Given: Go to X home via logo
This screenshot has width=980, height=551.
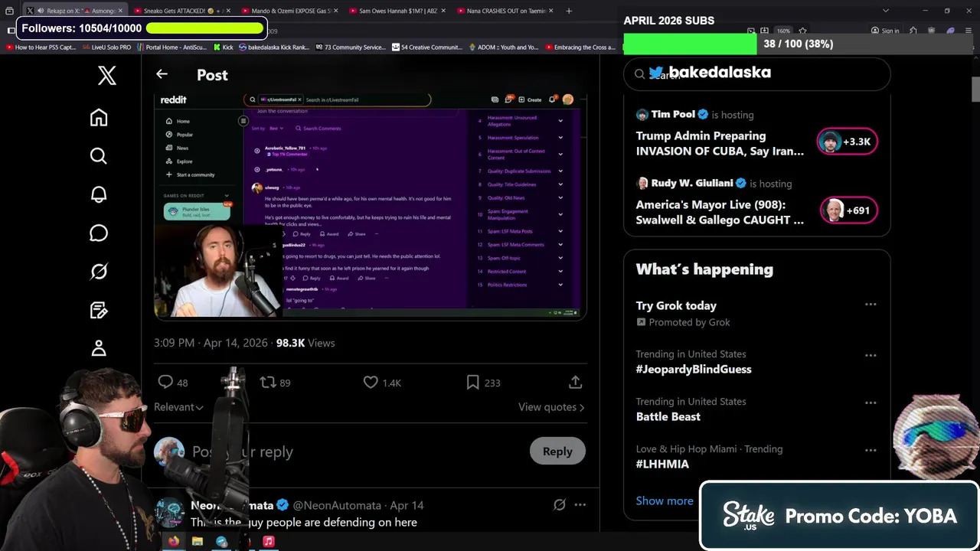Looking at the screenshot, I should coord(107,75).
